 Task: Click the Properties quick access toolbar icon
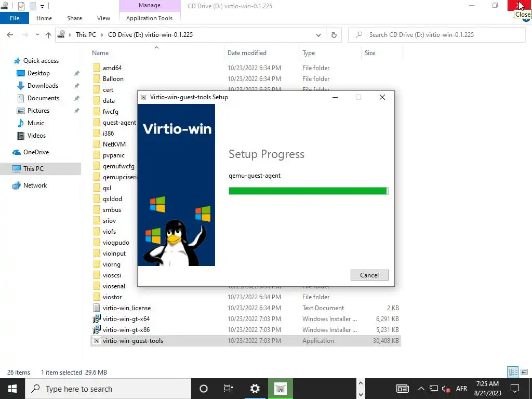pos(21,6)
